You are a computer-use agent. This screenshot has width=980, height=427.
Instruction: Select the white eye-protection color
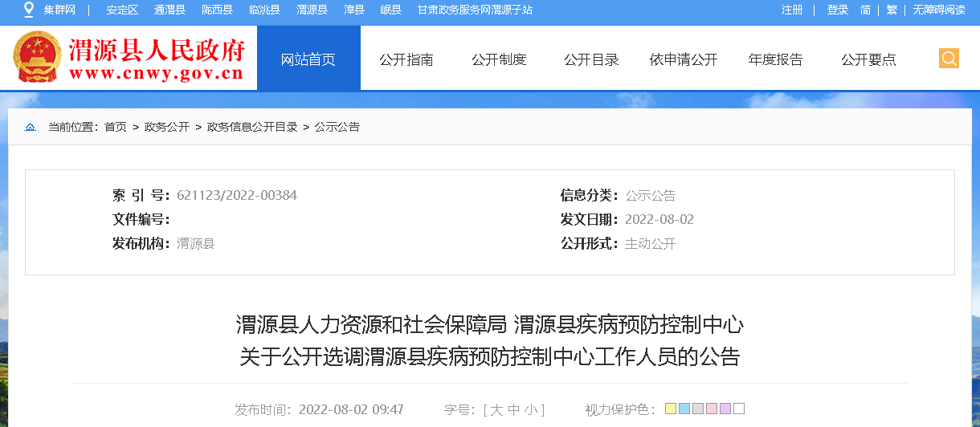739,409
